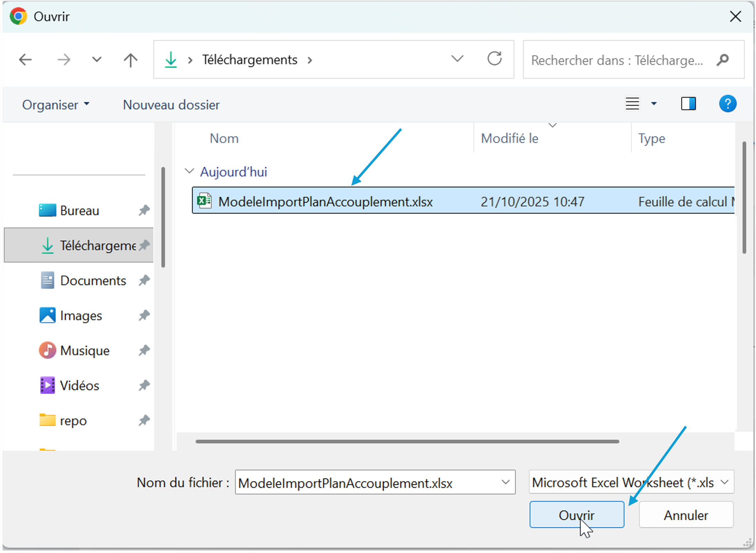This screenshot has width=756, height=553.
Task: Click the green download icon in address bar
Action: pyautogui.click(x=171, y=60)
